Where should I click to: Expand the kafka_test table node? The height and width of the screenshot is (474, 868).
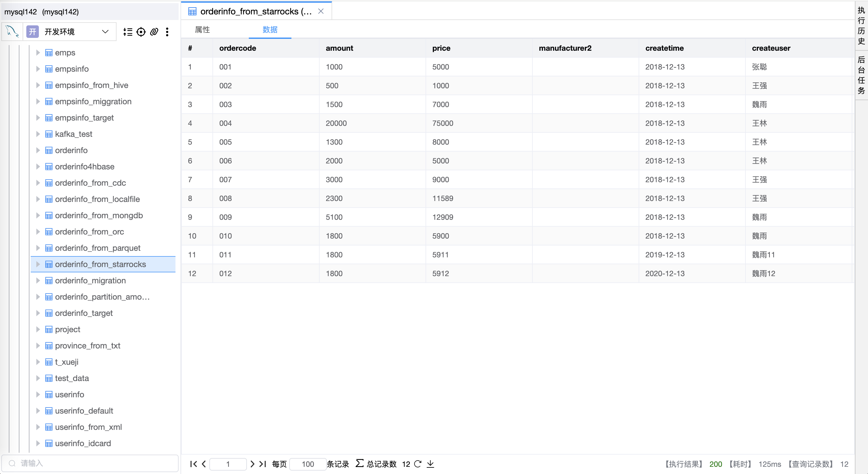[38, 134]
